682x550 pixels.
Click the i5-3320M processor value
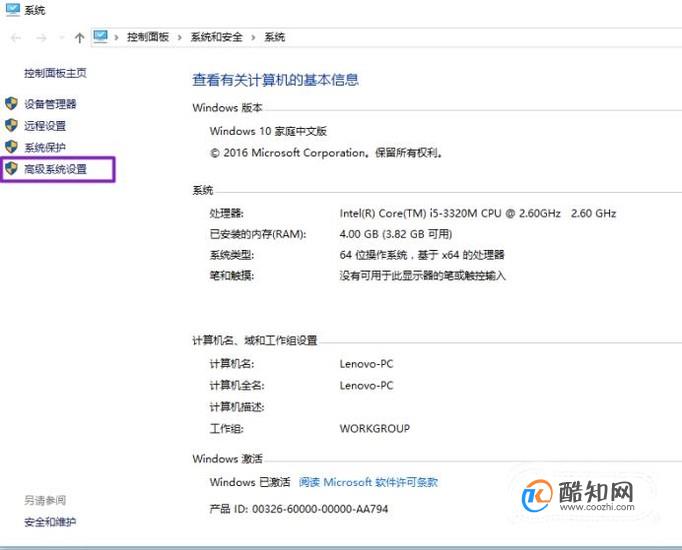coord(478,213)
